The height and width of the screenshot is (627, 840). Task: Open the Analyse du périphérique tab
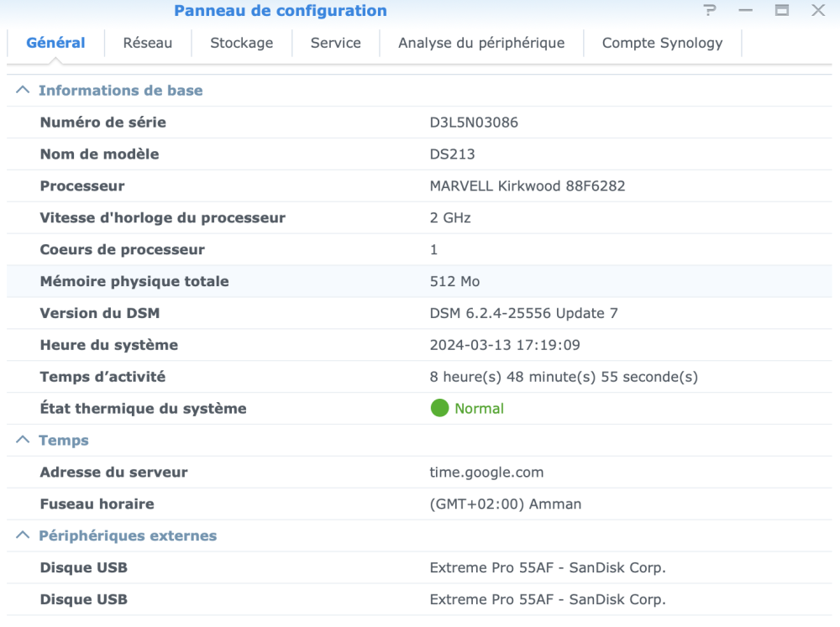click(x=481, y=43)
